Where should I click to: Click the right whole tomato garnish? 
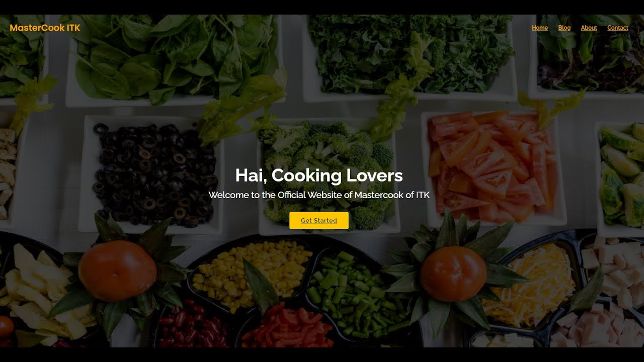point(453,274)
